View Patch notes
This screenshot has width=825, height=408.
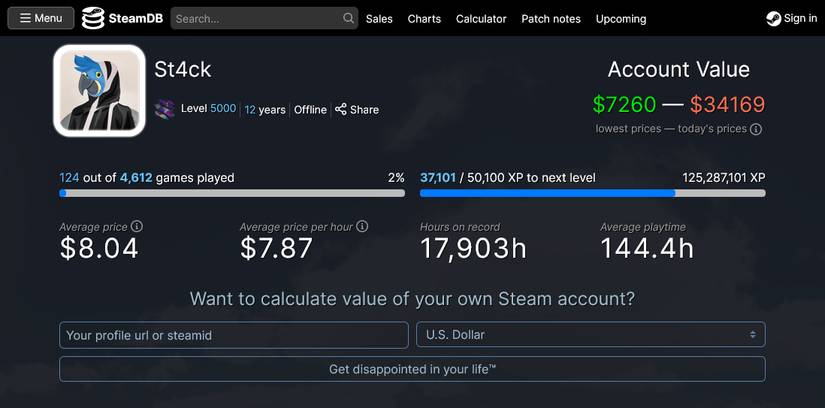551,18
